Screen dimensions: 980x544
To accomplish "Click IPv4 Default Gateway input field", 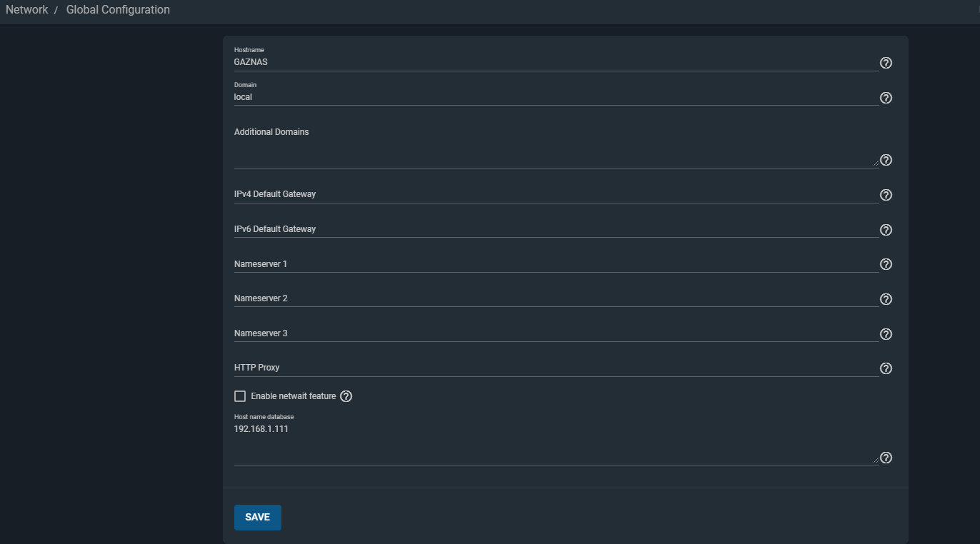I will pyautogui.click(x=556, y=194).
